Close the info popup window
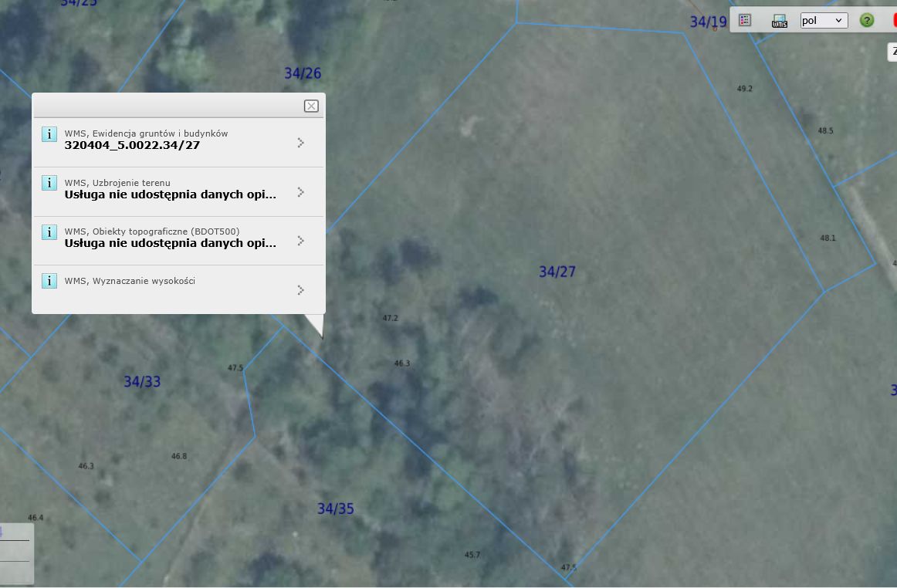Image resolution: width=897 pixels, height=588 pixels. (x=311, y=106)
